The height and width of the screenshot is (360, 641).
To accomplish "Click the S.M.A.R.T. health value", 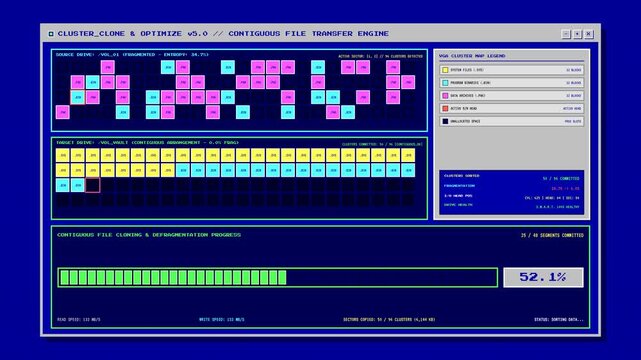I will pyautogui.click(x=558, y=207).
